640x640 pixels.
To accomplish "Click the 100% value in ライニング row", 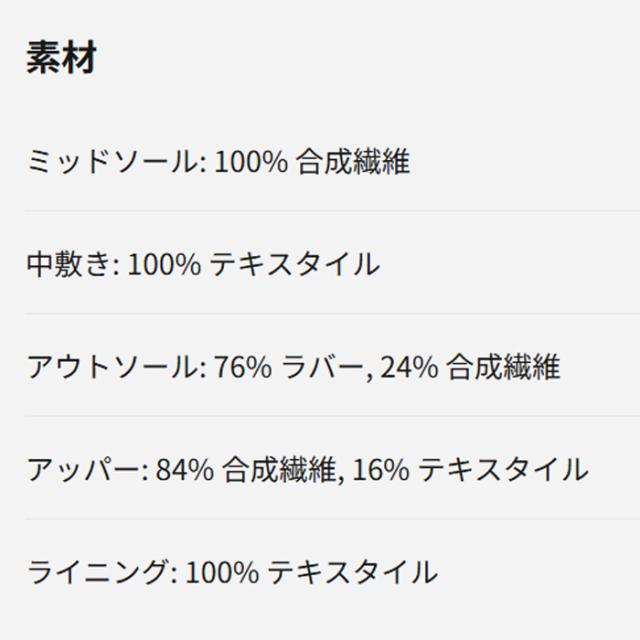I will pyautogui.click(x=221, y=573).
